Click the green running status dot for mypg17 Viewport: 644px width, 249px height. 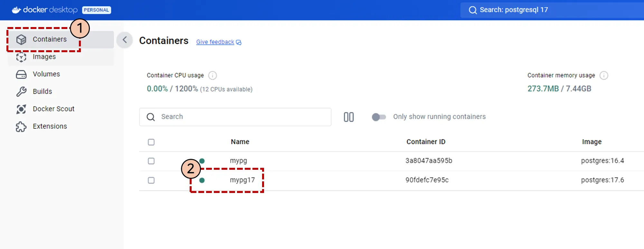(202, 180)
